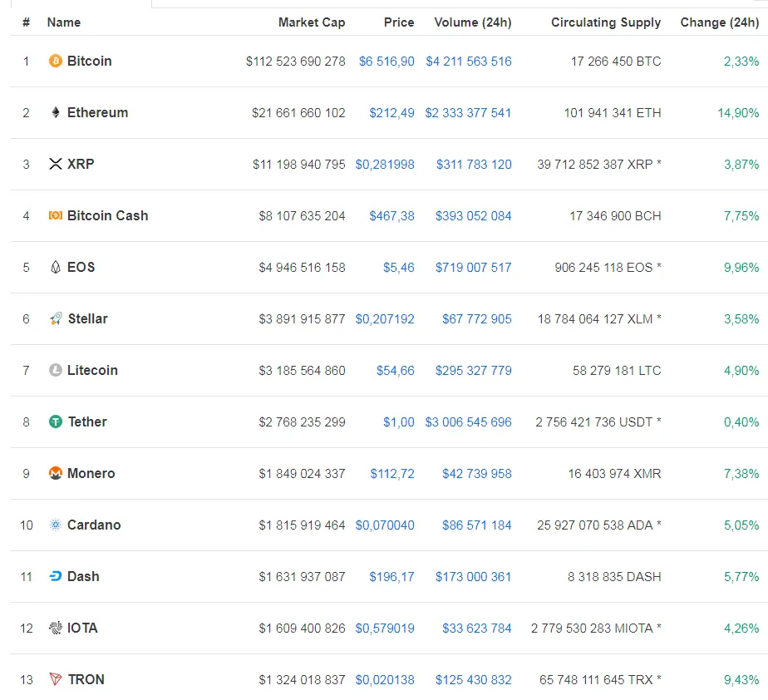Viewport: 768px width, 700px height.
Task: Click the TRON logo icon
Action: click(x=56, y=679)
